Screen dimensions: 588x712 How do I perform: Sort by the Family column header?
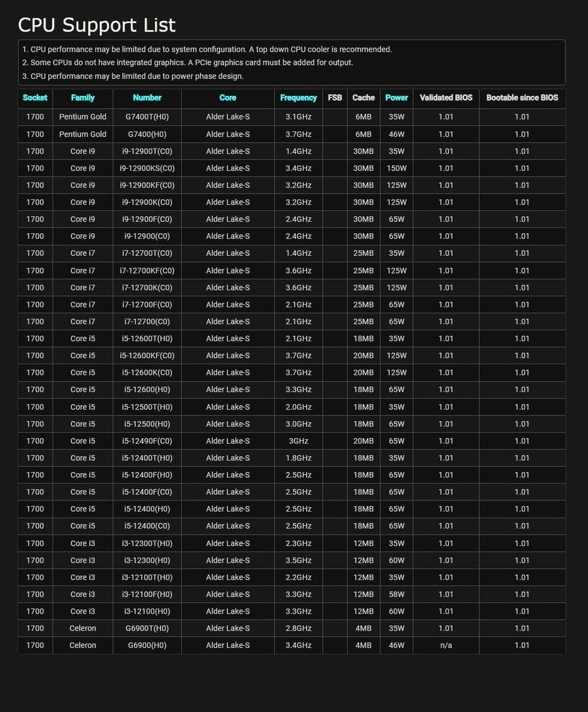(x=83, y=98)
